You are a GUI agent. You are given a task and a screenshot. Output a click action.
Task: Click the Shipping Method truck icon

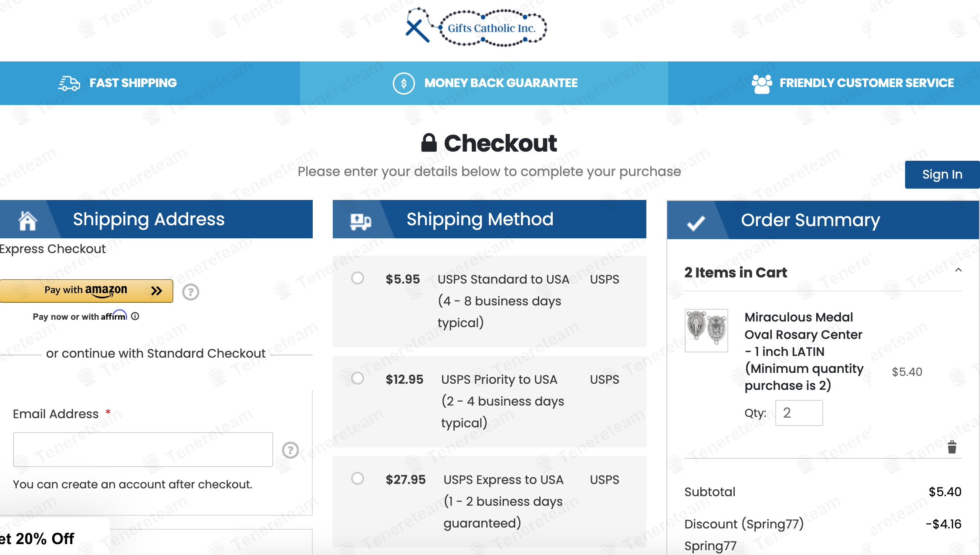(361, 222)
